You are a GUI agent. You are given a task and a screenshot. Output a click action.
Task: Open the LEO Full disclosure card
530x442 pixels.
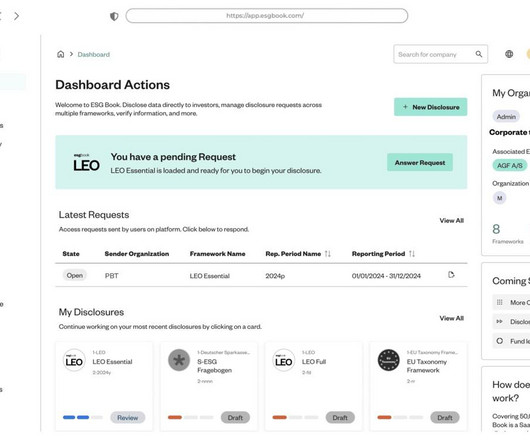[314, 387]
